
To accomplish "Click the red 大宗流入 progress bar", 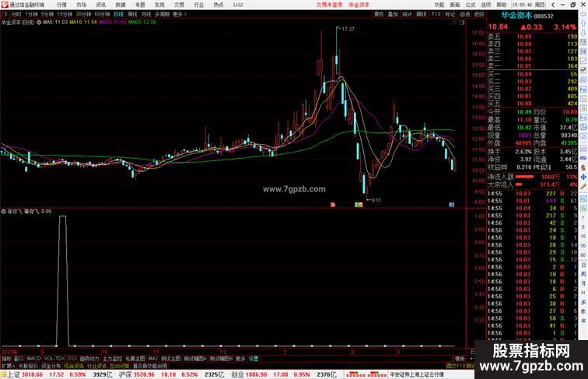I will pyautogui.click(x=519, y=184).
